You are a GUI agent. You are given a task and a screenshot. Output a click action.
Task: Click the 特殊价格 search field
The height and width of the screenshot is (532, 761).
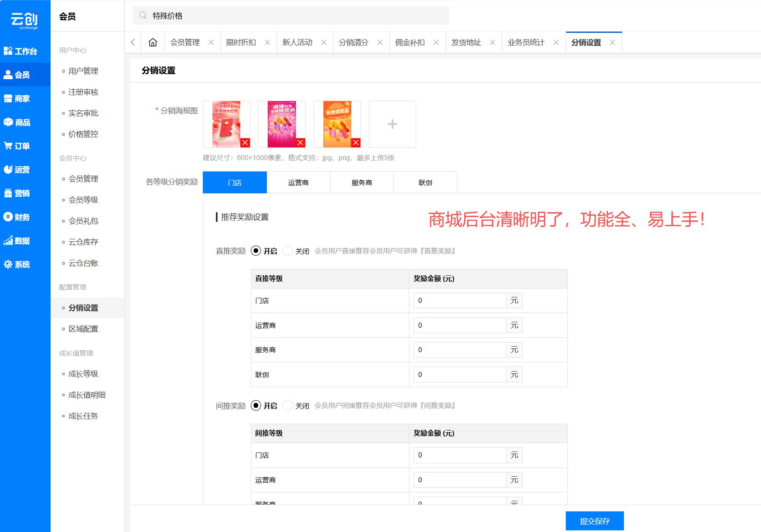[291, 16]
